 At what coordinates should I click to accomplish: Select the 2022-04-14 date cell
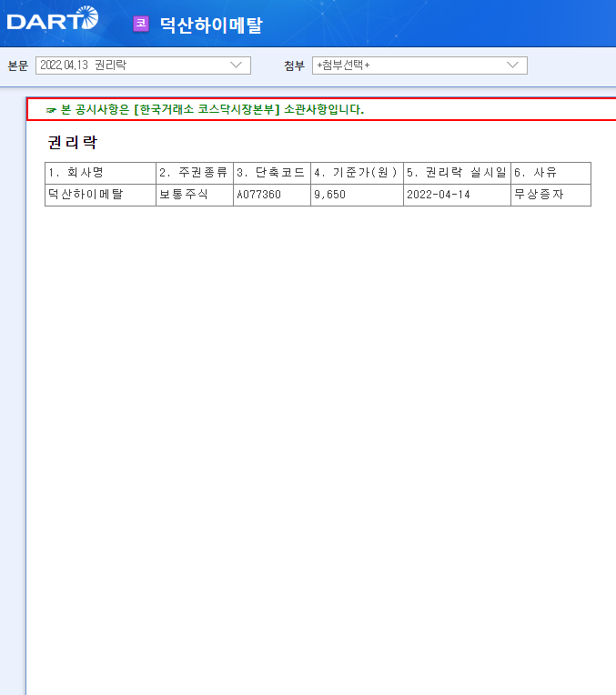(x=458, y=195)
